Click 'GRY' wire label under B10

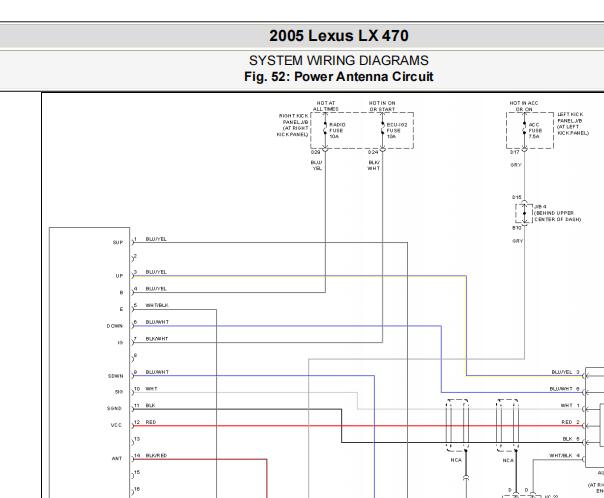[x=518, y=241]
